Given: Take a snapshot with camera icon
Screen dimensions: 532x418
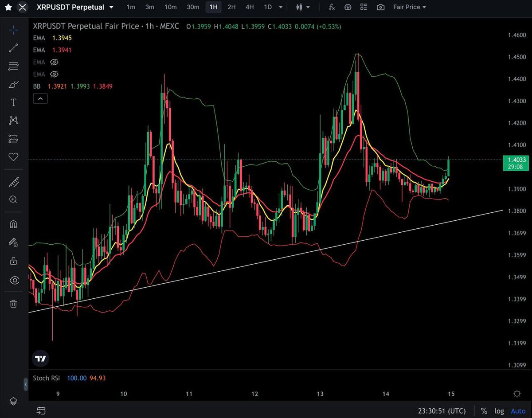Looking at the screenshot, I should [380, 7].
